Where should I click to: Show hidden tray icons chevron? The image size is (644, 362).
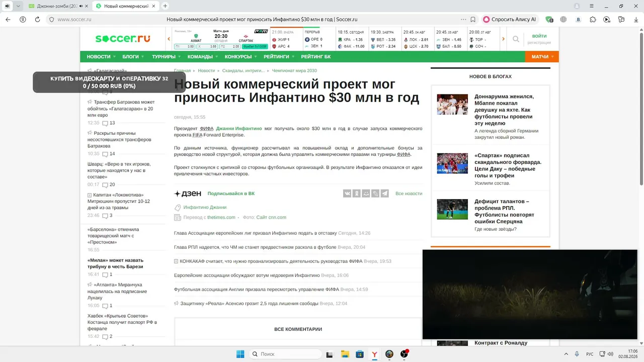coord(566,354)
